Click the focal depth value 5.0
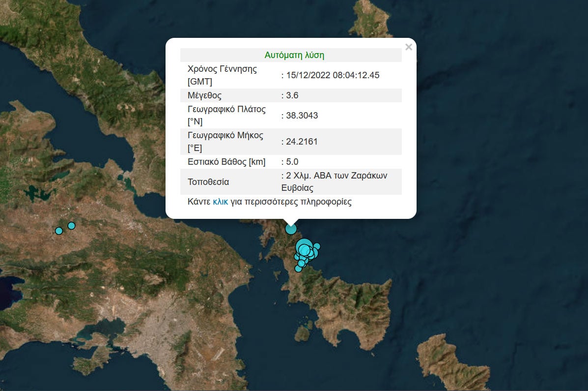588x391 pixels. (x=292, y=162)
